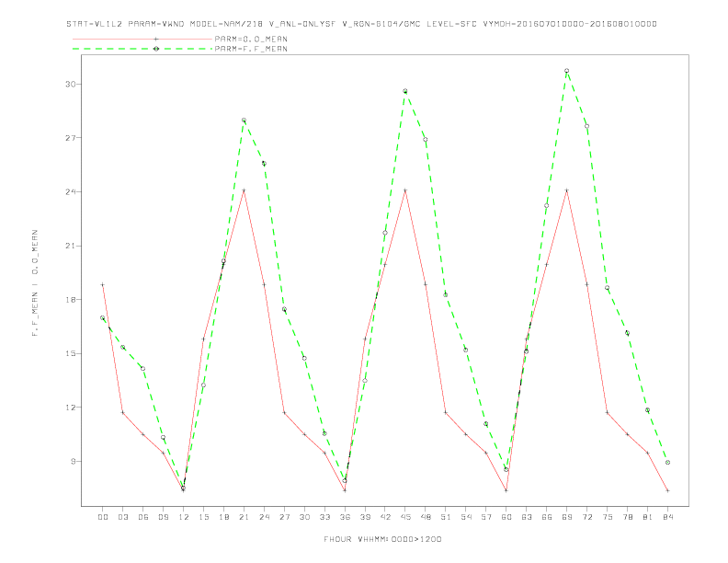
Task: Click x-axis tick label 57
Action: (x=486, y=517)
